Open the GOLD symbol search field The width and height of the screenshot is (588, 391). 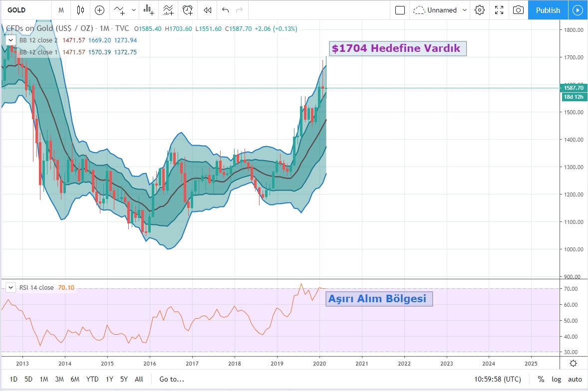coord(26,10)
